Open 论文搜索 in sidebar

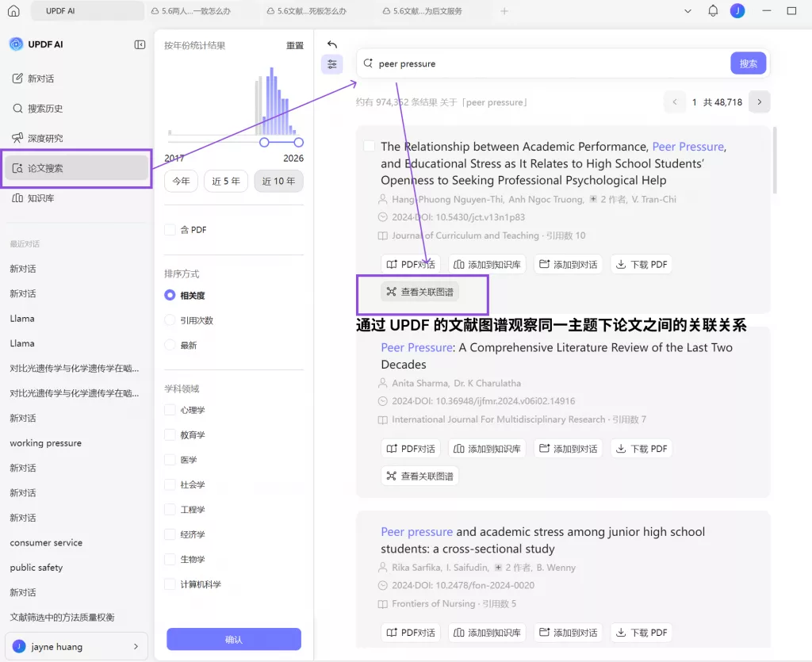[76, 168]
